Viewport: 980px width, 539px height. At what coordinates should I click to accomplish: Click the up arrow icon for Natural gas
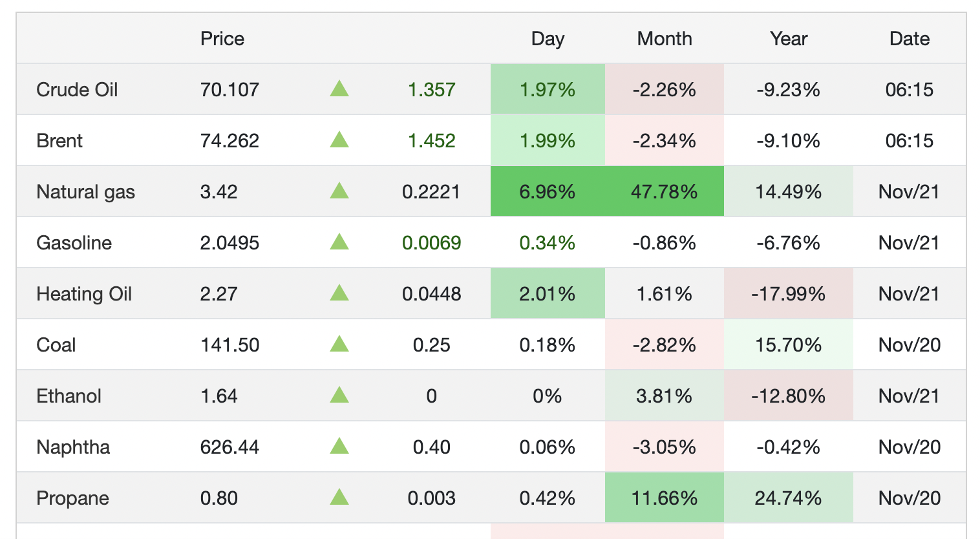click(x=339, y=191)
